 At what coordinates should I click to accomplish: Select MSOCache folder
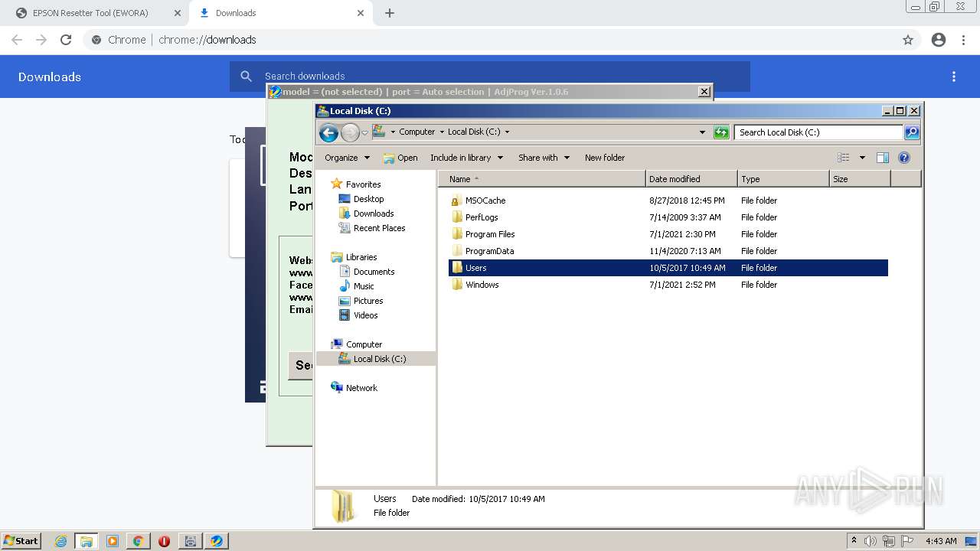(x=485, y=201)
